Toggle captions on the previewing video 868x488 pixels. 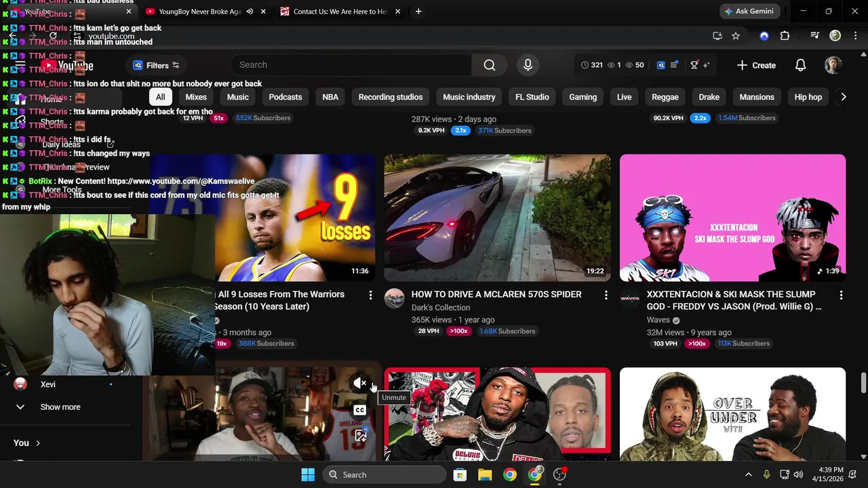tap(360, 410)
